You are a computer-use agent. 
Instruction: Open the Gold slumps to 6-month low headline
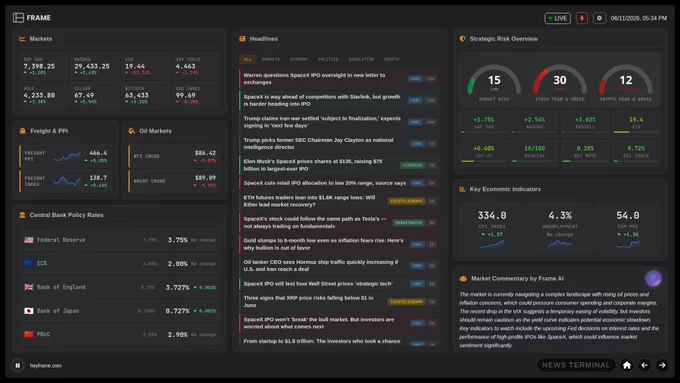click(339, 244)
